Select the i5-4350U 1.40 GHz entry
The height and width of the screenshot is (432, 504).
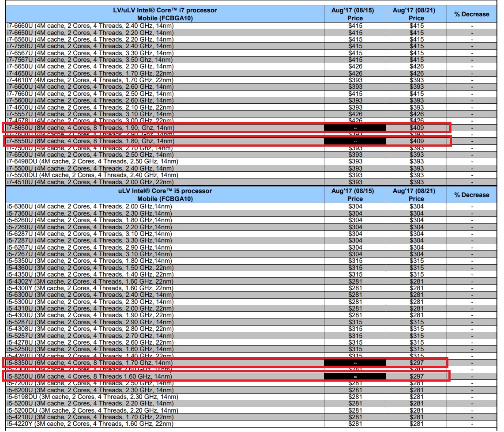[90, 275]
